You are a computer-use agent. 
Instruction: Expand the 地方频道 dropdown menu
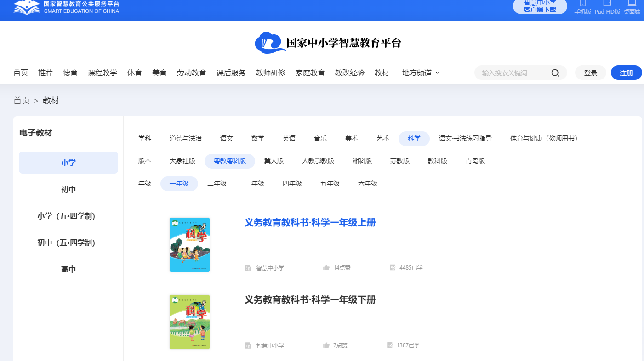pos(421,73)
